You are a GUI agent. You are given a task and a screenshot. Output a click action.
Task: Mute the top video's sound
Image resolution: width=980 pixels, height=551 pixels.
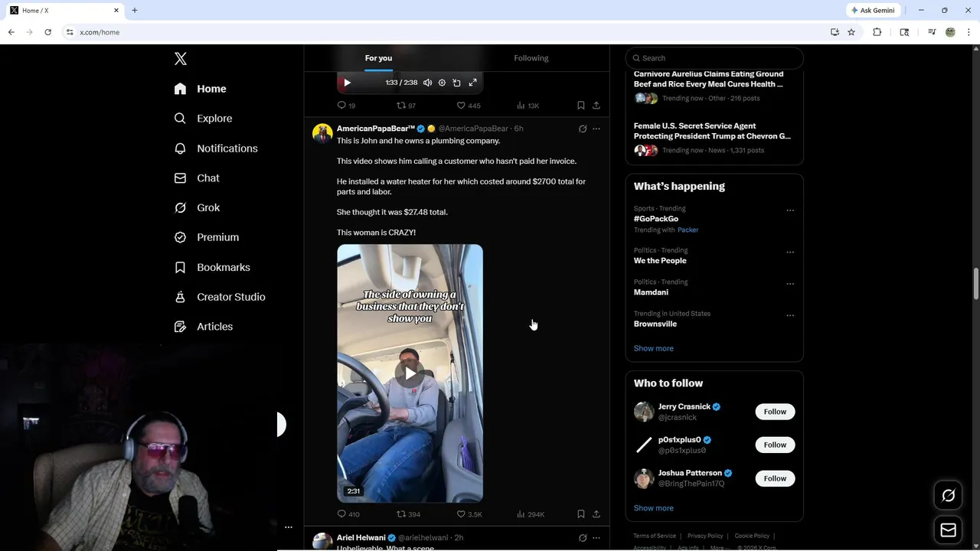coord(427,83)
